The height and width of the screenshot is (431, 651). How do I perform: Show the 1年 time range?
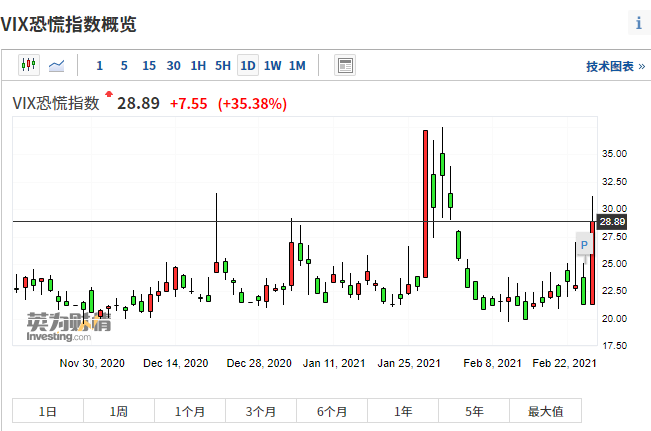click(x=403, y=411)
